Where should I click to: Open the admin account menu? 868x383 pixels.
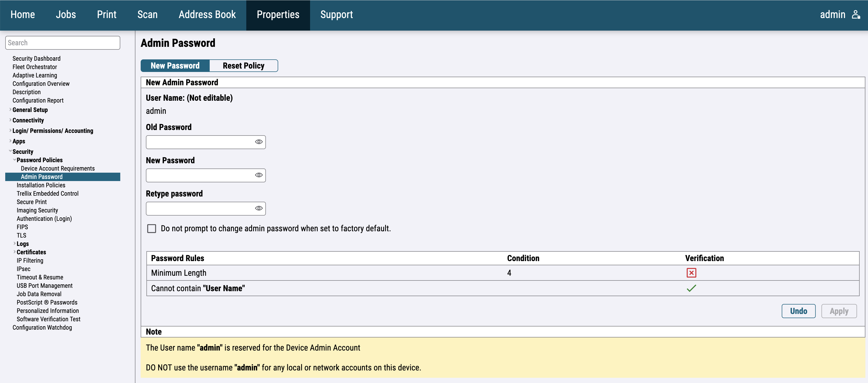(x=841, y=14)
